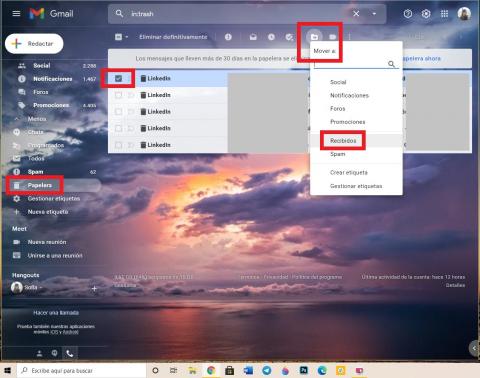Check the second LinkedIn message checkbox

(118, 95)
